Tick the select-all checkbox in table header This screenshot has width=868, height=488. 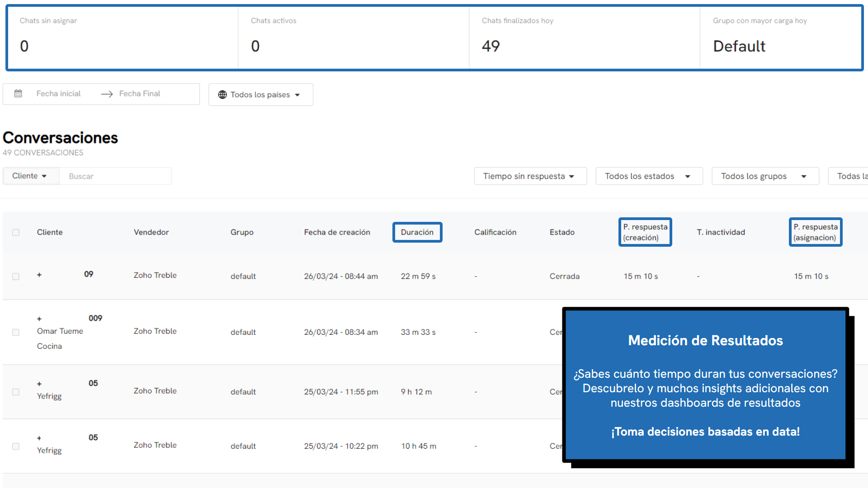(x=16, y=232)
